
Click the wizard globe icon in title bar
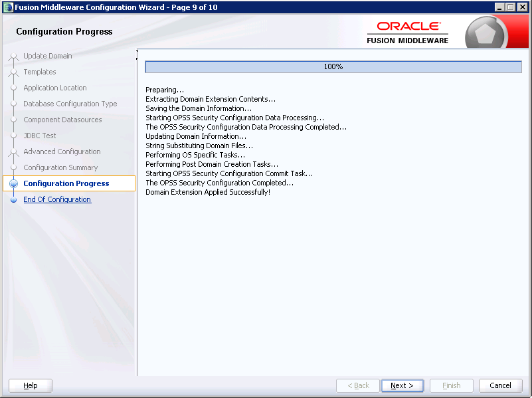(x=8, y=7)
